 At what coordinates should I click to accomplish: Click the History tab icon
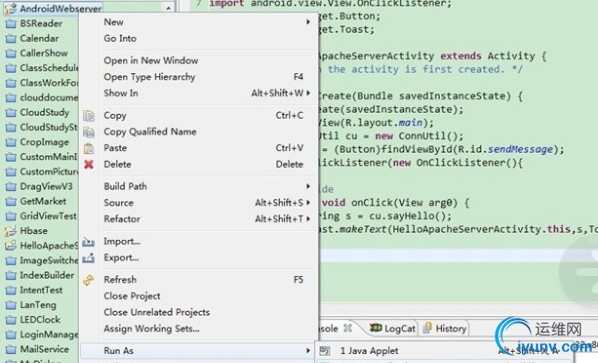point(428,328)
